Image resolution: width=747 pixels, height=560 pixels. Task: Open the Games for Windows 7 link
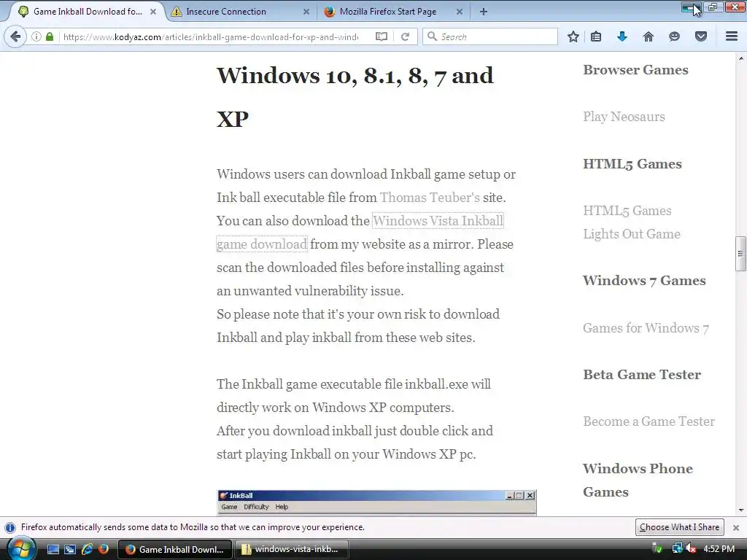646,328
